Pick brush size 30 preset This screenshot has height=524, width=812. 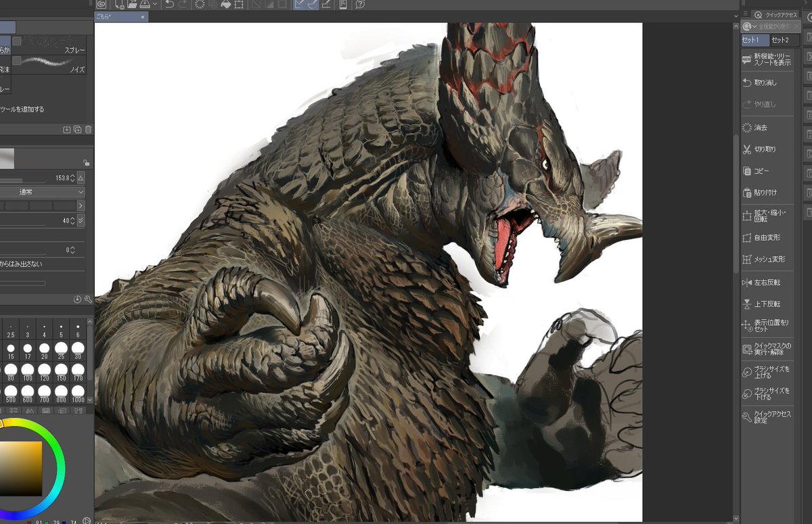pyautogui.click(x=78, y=352)
